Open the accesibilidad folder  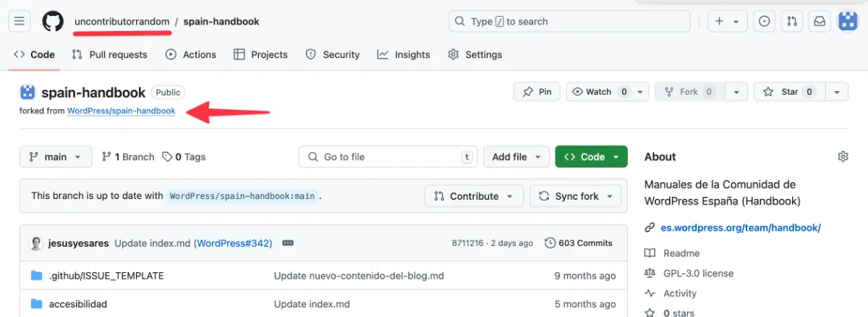tap(78, 304)
